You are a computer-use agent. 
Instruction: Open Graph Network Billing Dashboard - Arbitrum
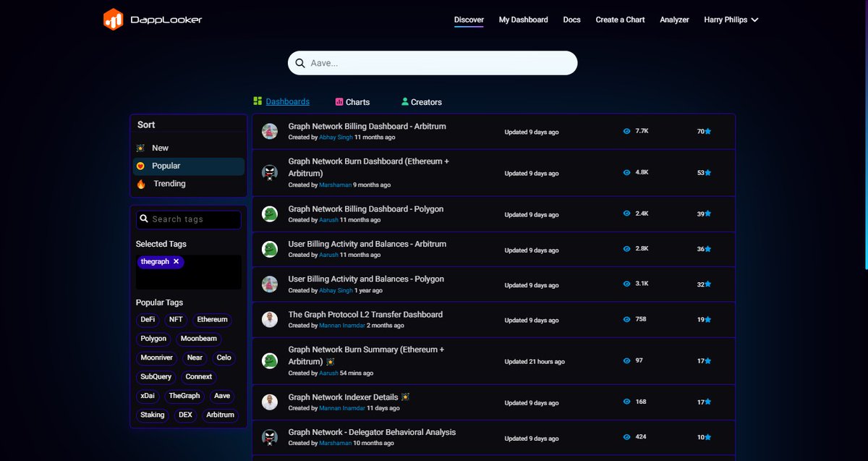point(367,126)
